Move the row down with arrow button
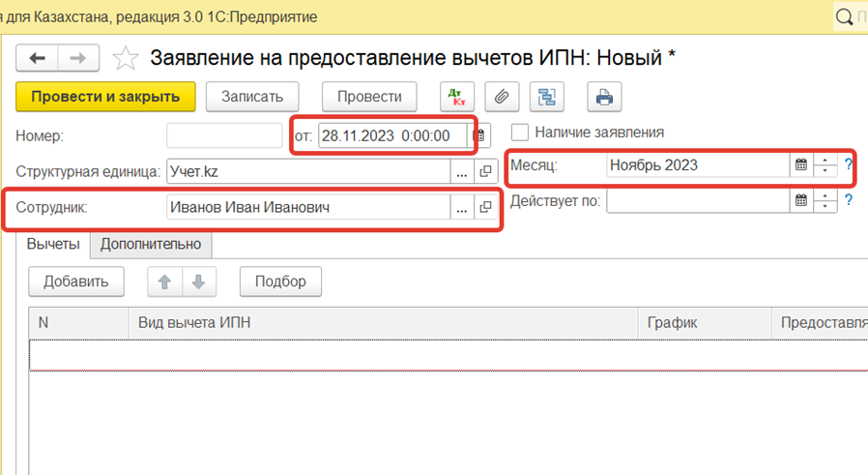This screenshot has width=868, height=475. [x=198, y=282]
